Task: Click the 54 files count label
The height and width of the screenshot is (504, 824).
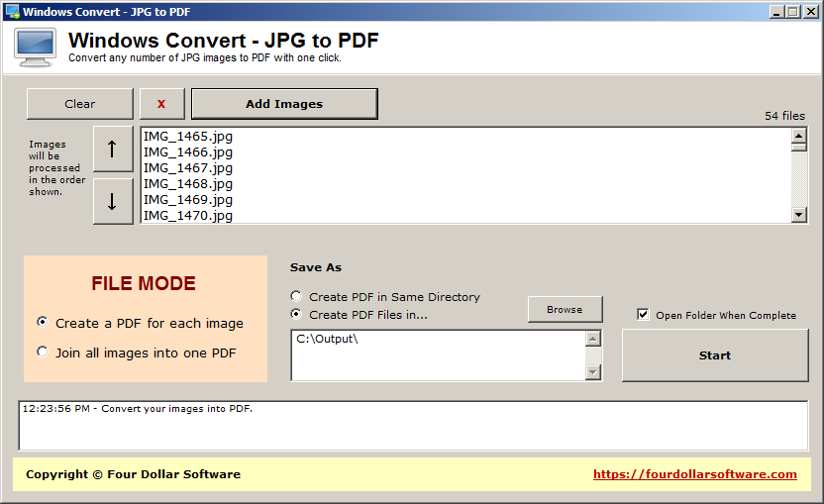Action: 784,116
